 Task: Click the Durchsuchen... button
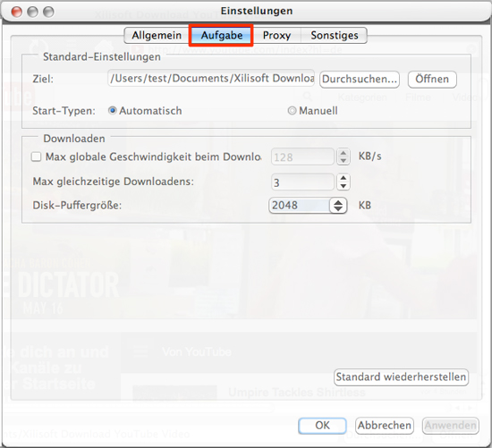tap(360, 79)
